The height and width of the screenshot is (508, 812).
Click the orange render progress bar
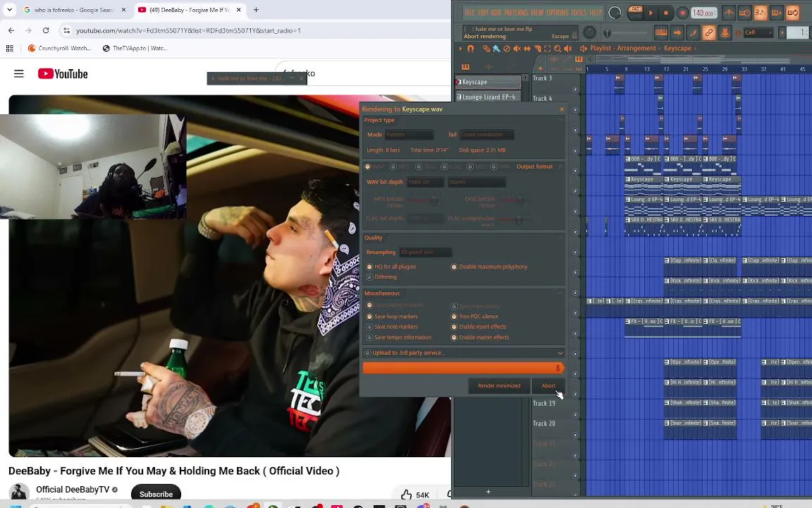(463, 368)
